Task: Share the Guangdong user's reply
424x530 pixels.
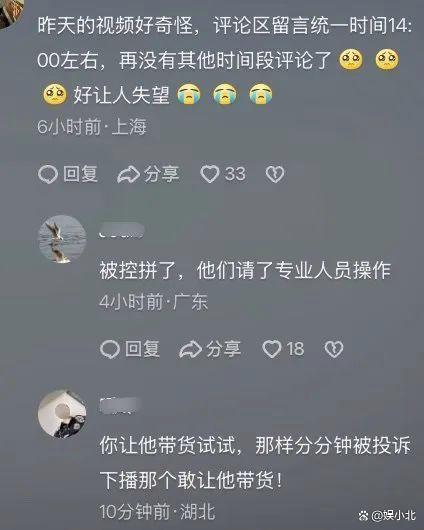Action: point(210,349)
